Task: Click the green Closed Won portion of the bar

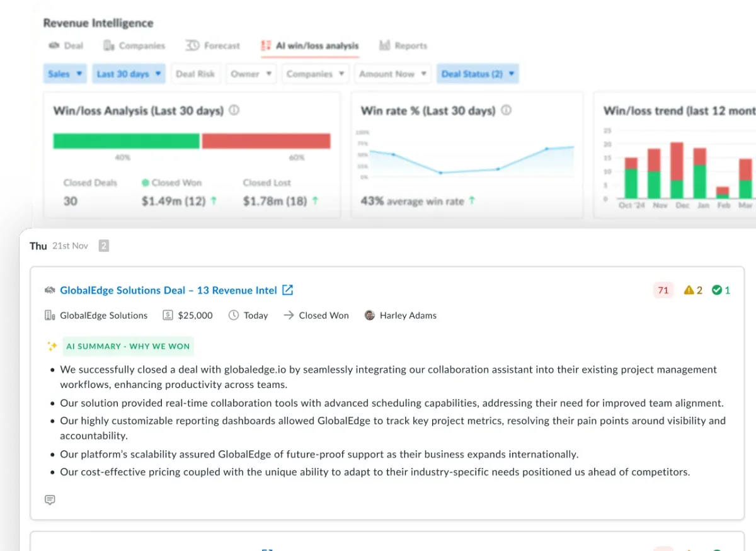Action: click(x=126, y=140)
